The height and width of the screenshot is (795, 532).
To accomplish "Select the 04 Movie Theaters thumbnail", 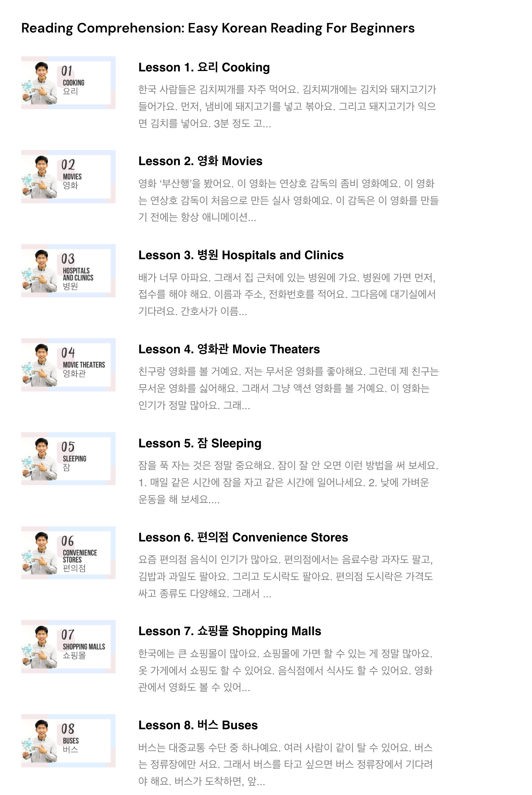I will click(68, 365).
